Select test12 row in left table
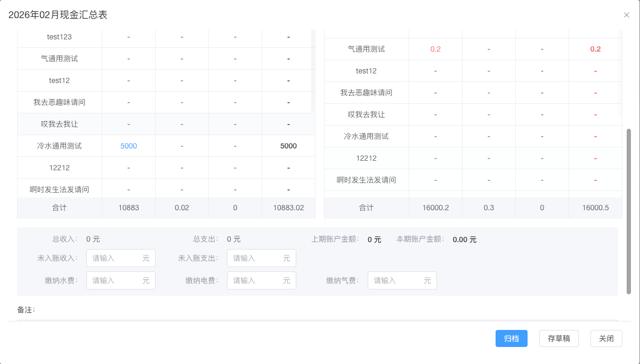Image resolution: width=640 pixels, height=364 pixels. click(166, 80)
